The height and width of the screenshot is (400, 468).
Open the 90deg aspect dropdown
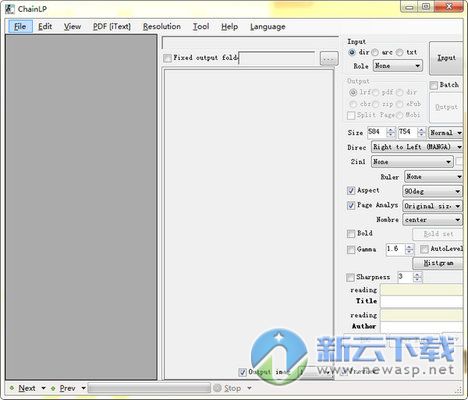coord(432,191)
